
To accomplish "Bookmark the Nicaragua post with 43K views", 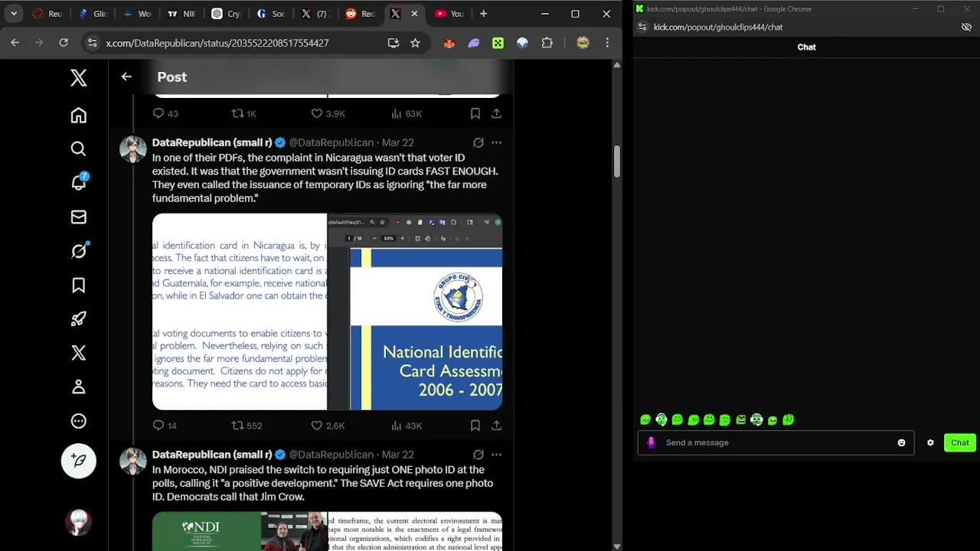I will (475, 425).
